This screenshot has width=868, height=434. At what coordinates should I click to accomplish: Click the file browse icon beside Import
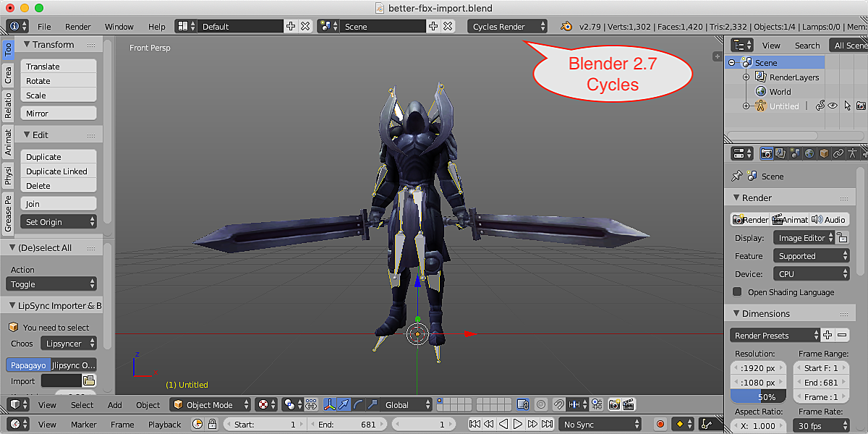88,380
